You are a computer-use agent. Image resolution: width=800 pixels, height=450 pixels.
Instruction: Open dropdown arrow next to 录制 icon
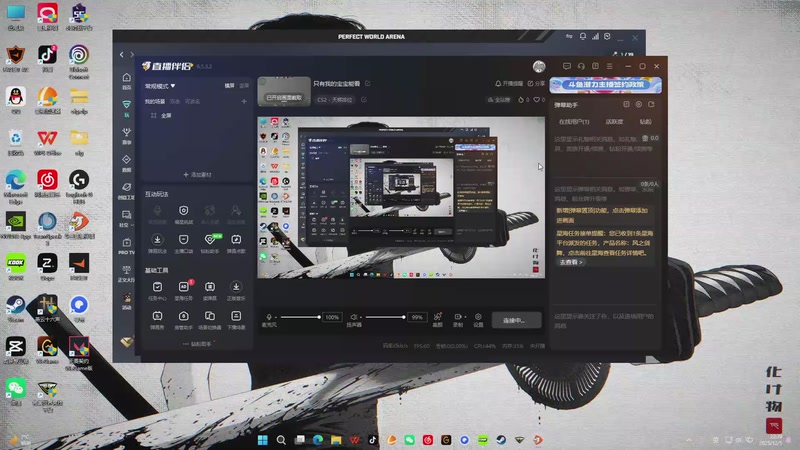465,317
